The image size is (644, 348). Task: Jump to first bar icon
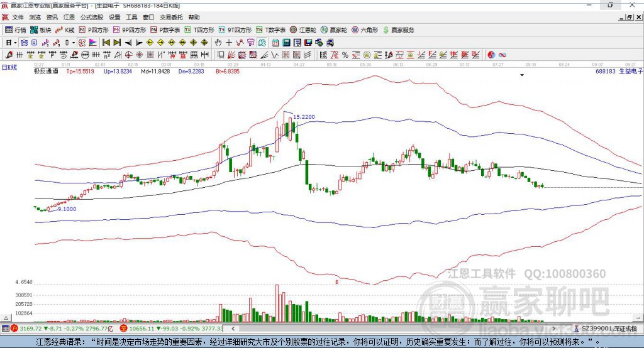coord(106,43)
